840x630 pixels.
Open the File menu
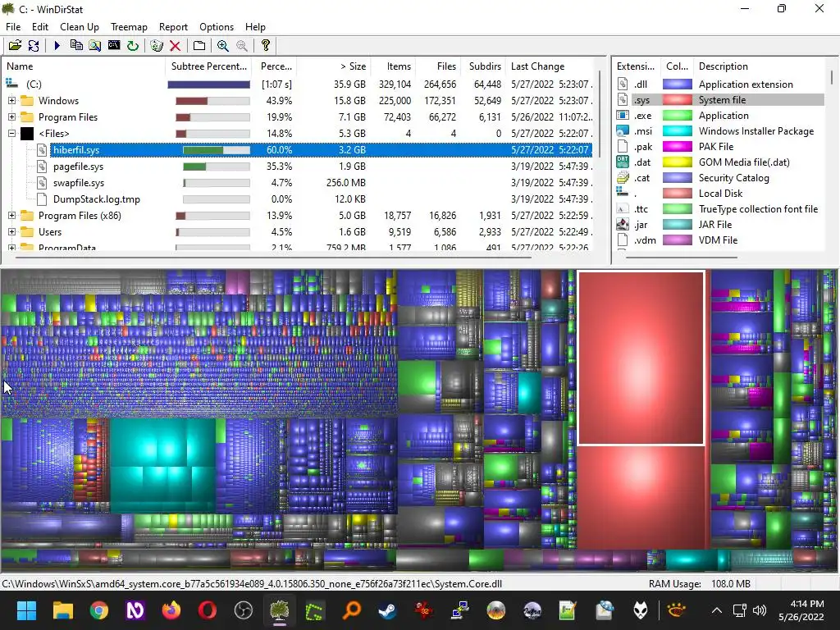(x=13, y=27)
